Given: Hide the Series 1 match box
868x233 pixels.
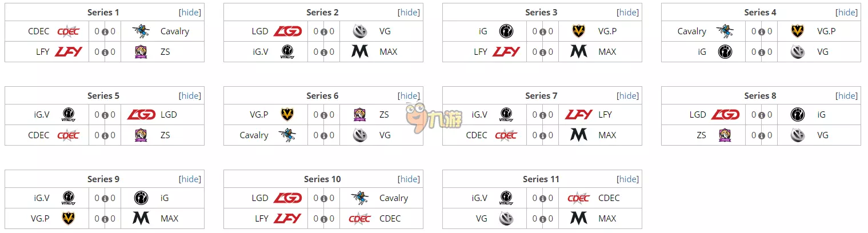Looking at the screenshot, I should point(190,12).
